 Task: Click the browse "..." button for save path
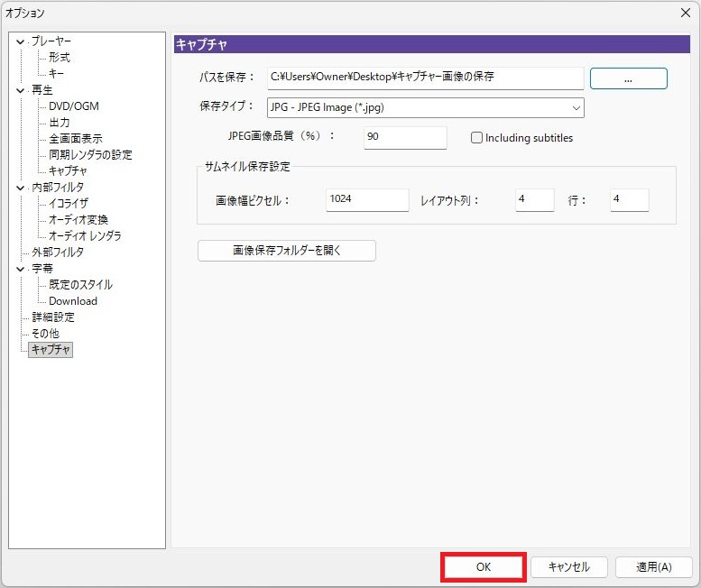628,78
